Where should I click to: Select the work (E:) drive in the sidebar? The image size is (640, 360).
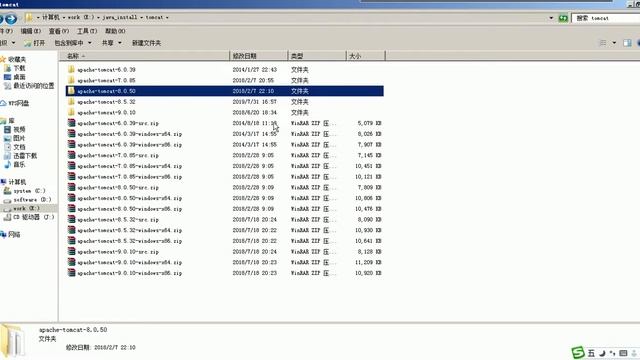click(22, 208)
